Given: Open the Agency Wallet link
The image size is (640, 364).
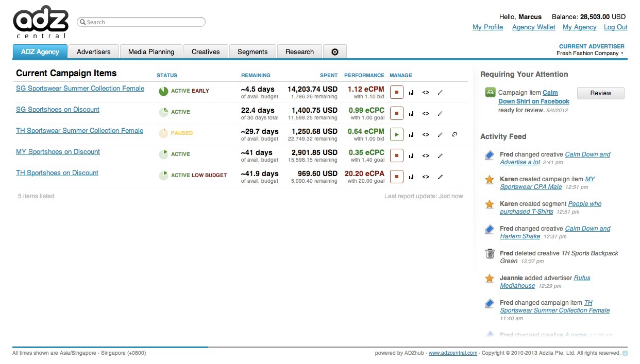Looking at the screenshot, I should point(533,27).
